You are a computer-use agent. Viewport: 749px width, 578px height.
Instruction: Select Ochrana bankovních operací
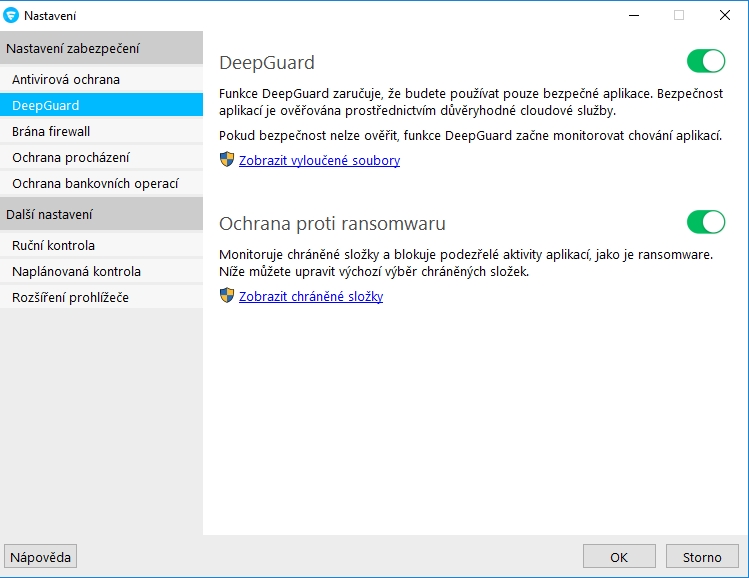tap(101, 183)
